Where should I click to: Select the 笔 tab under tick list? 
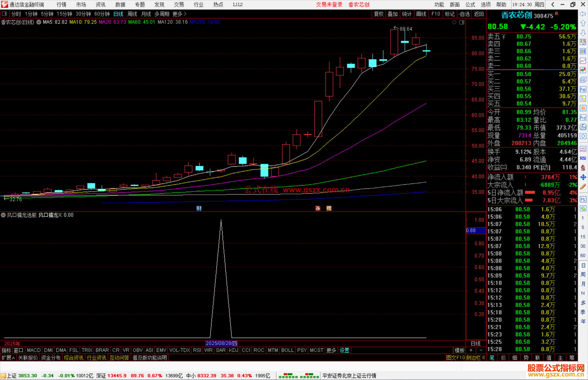492,358
